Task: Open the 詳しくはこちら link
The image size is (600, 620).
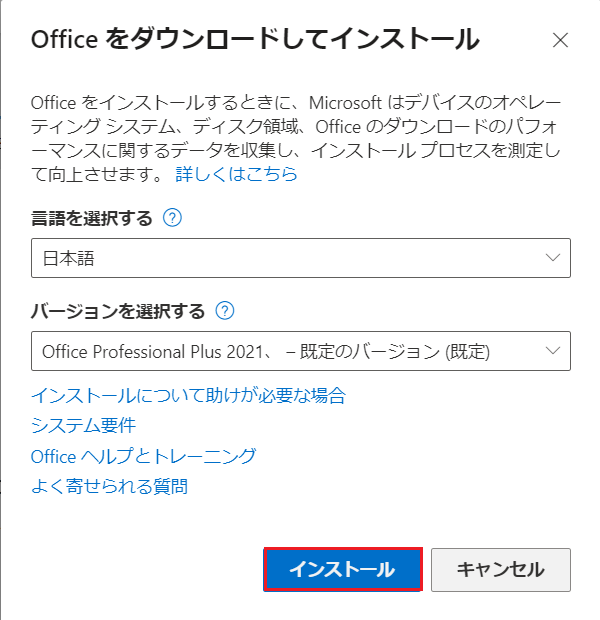Action: point(236,174)
